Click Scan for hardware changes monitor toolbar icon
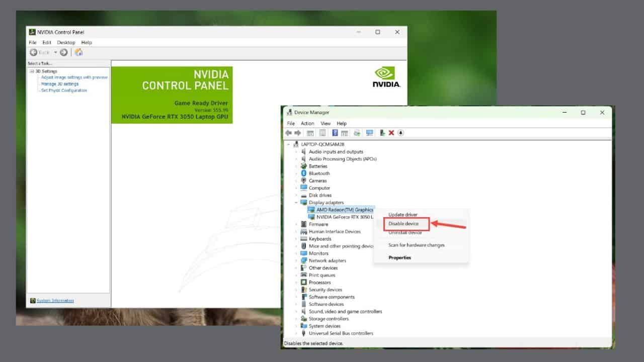 [370, 133]
